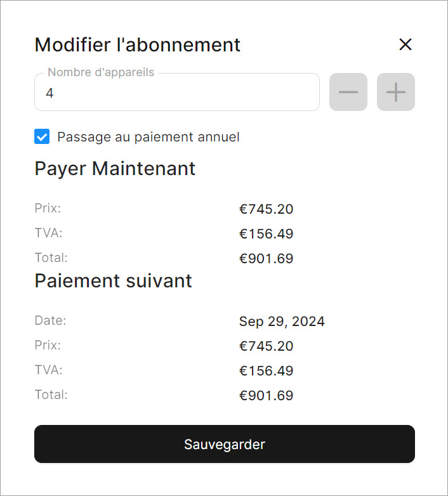Uncheck Passage au paiement annuel checkbox
This screenshot has height=496, width=448.
(x=42, y=136)
